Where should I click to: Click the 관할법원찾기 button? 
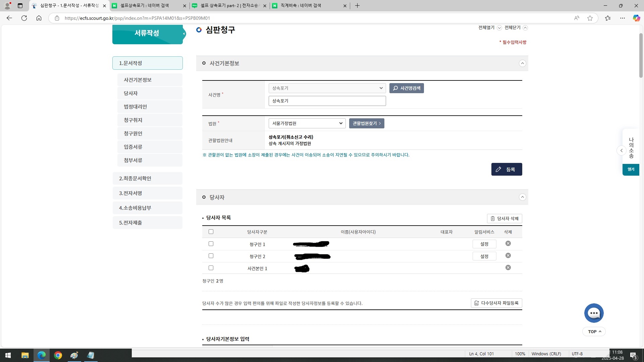click(x=366, y=123)
